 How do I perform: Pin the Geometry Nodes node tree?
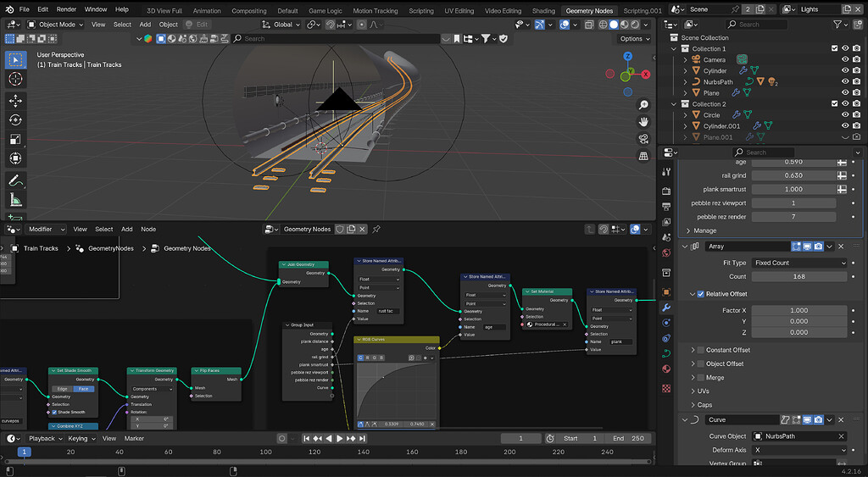(x=376, y=229)
